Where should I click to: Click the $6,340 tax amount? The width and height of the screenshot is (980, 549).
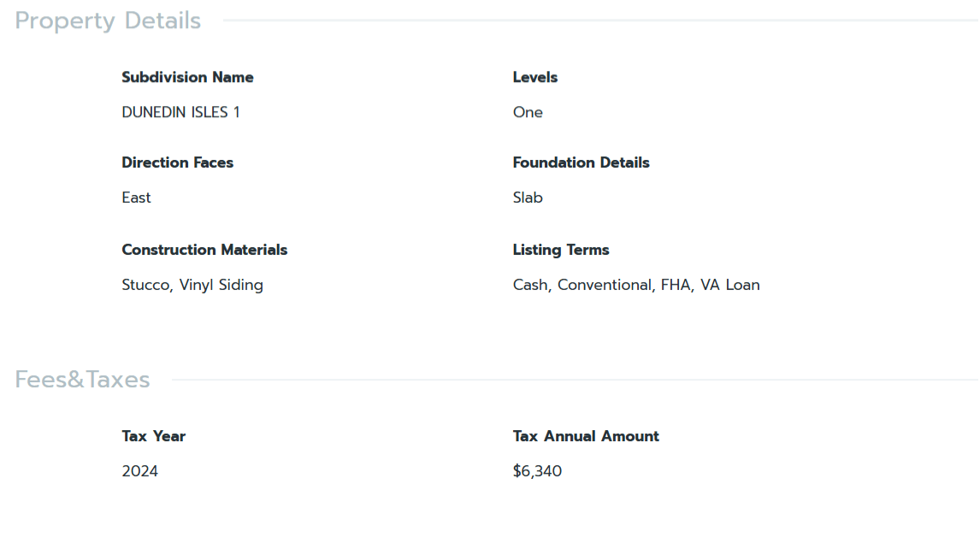[537, 471]
